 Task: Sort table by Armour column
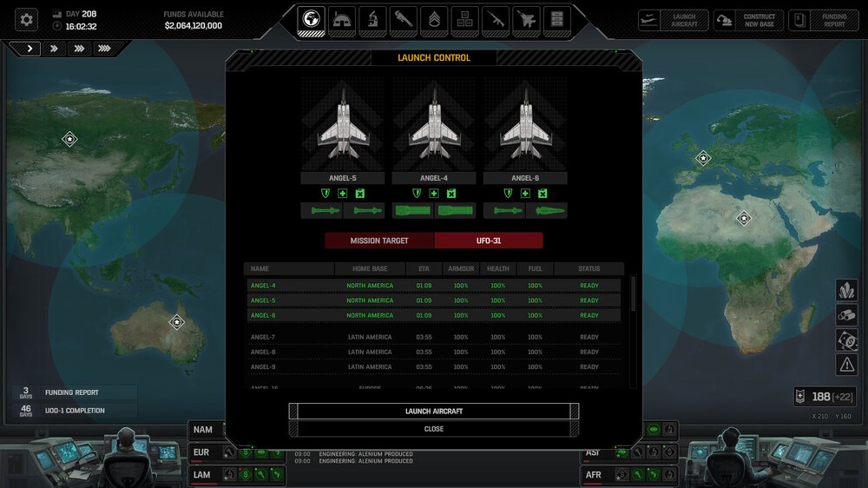461,268
